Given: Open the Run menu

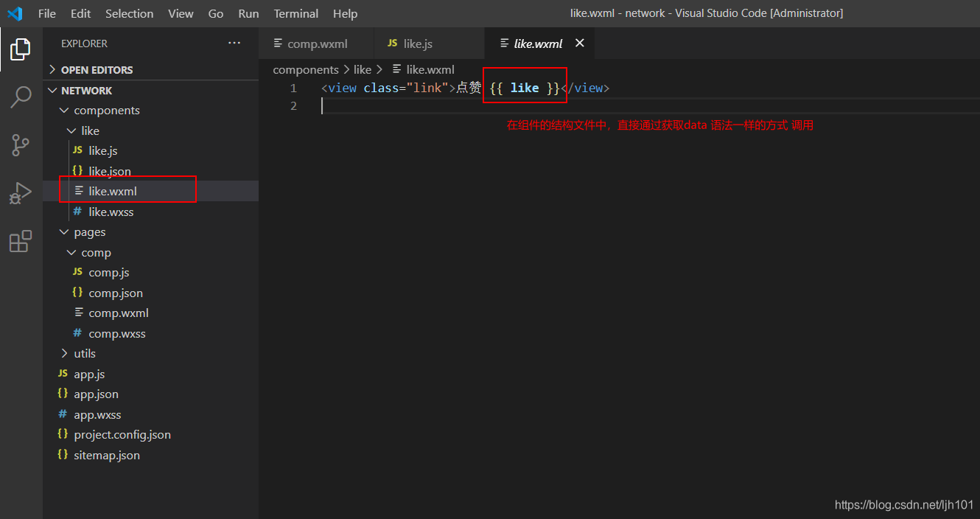Looking at the screenshot, I should click(x=248, y=13).
